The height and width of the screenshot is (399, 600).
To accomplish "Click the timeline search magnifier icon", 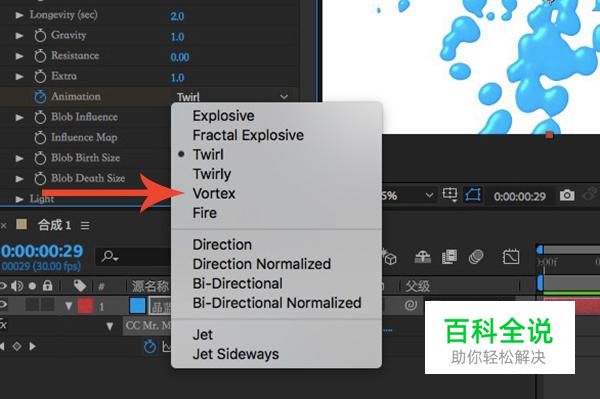I will pyautogui.click(x=109, y=256).
